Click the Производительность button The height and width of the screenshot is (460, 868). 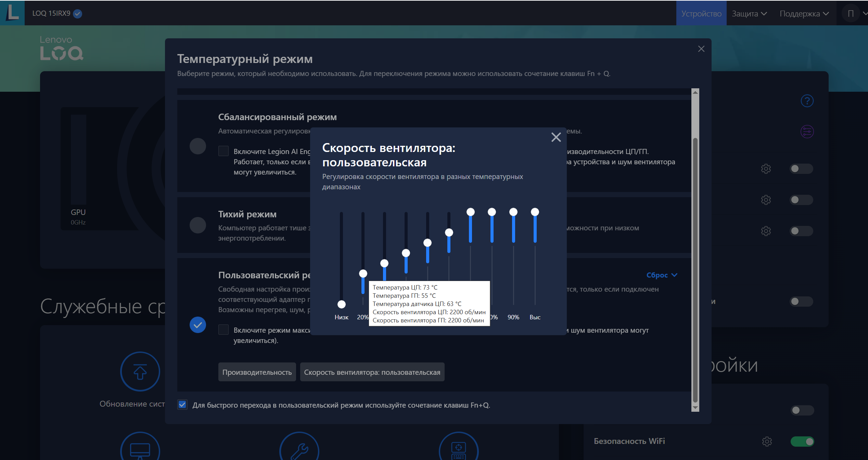click(257, 372)
